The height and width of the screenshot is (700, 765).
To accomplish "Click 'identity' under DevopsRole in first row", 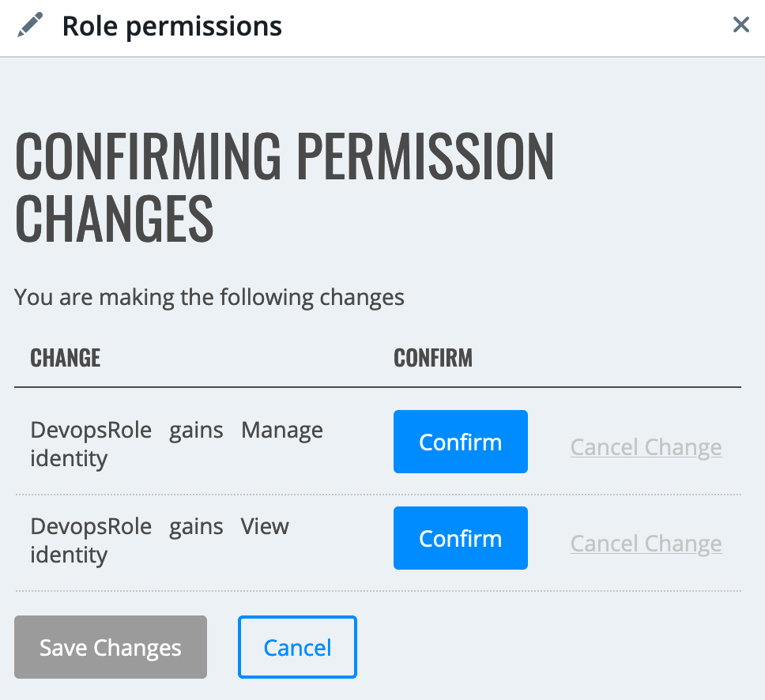I will 69,460.
